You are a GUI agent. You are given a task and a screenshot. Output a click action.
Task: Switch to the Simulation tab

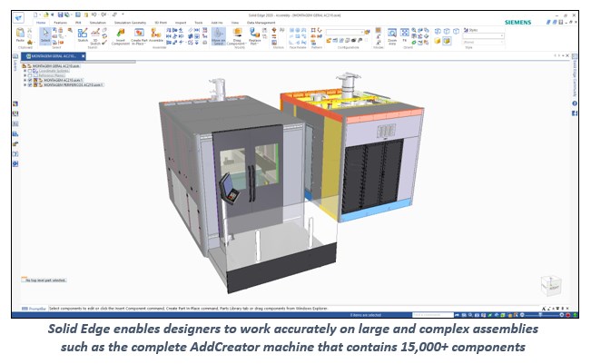pos(98,23)
